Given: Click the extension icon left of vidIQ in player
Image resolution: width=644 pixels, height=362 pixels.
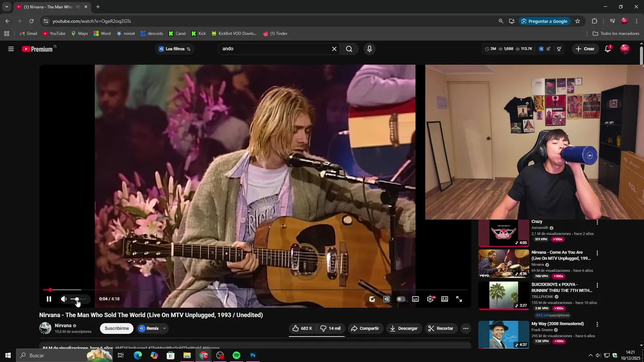Looking at the screenshot, I should click(372, 299).
